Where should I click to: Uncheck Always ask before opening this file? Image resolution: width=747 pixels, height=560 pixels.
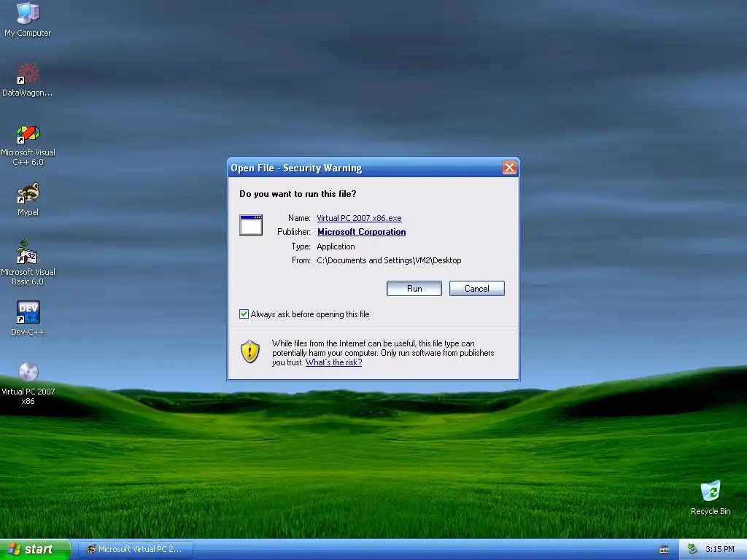tap(244, 314)
